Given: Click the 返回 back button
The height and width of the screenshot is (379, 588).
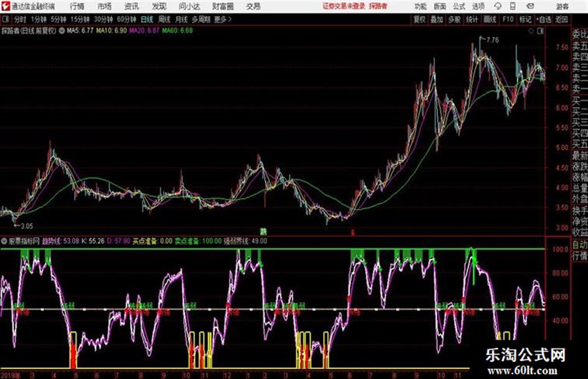Looking at the screenshot, I should coord(561,19).
